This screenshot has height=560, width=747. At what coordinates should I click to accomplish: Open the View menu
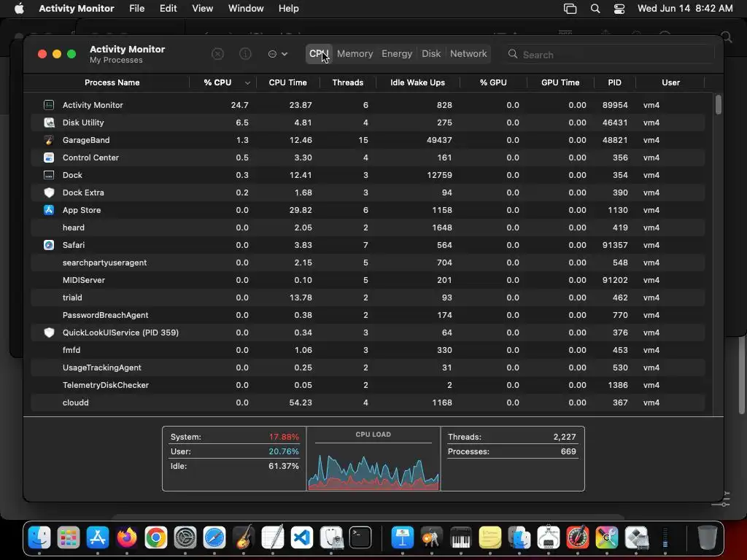203,9
